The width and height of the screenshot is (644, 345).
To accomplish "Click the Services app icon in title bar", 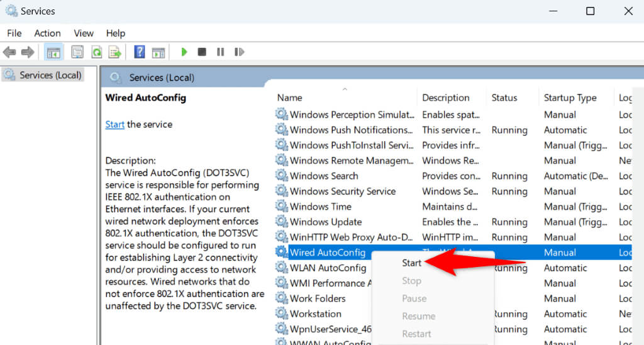I will tap(11, 11).
